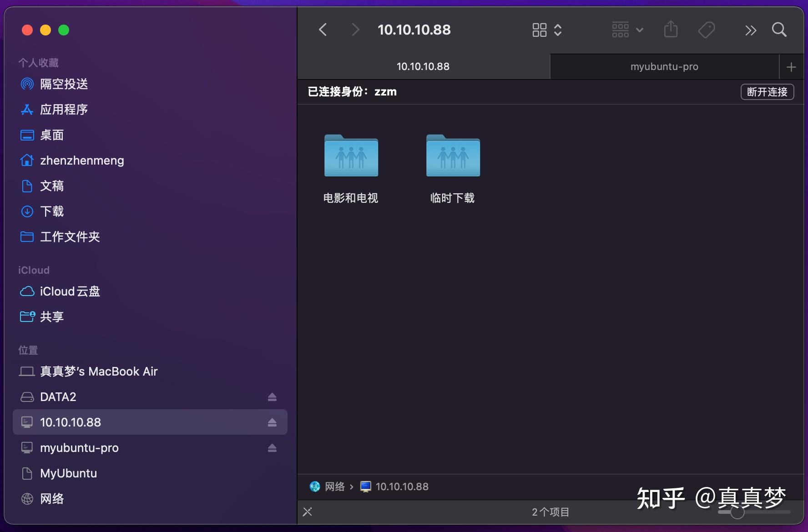
Task: Click the 断开连接 button
Action: 767,92
